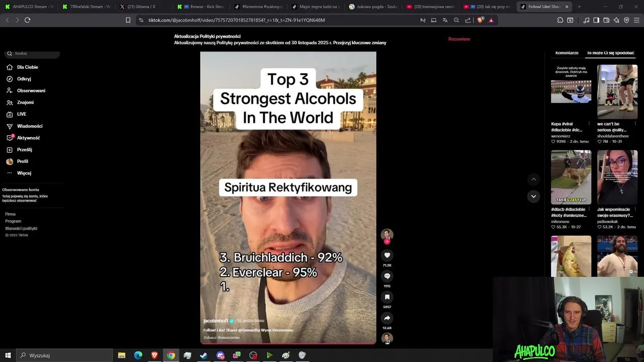Open Brave wallet icon
The width and height of the screenshot is (644, 362).
(606, 20)
